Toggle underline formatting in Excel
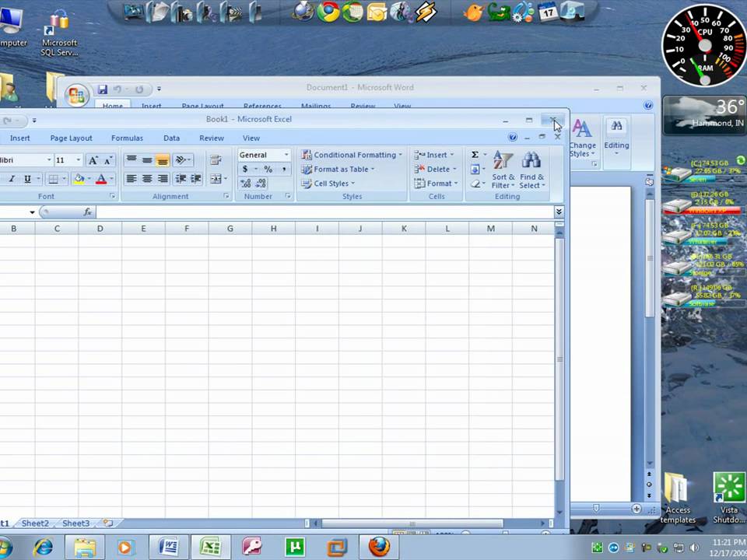Viewport: 747px width, 560px height. point(28,179)
